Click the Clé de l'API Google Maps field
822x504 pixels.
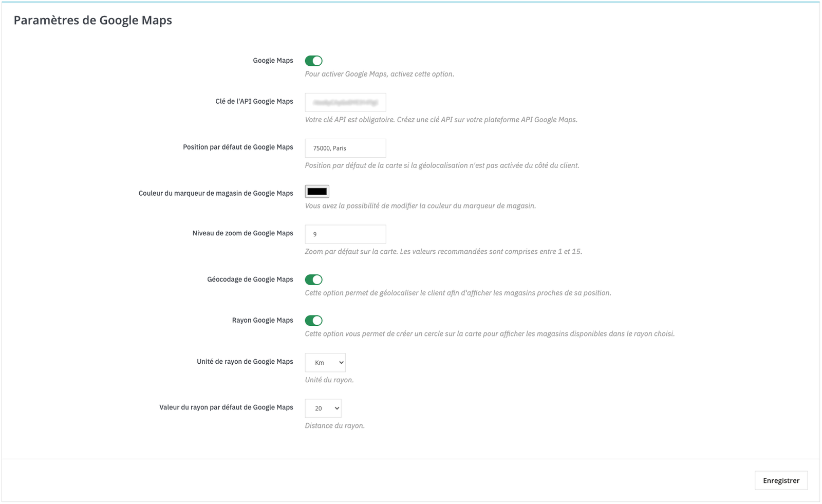(x=345, y=102)
